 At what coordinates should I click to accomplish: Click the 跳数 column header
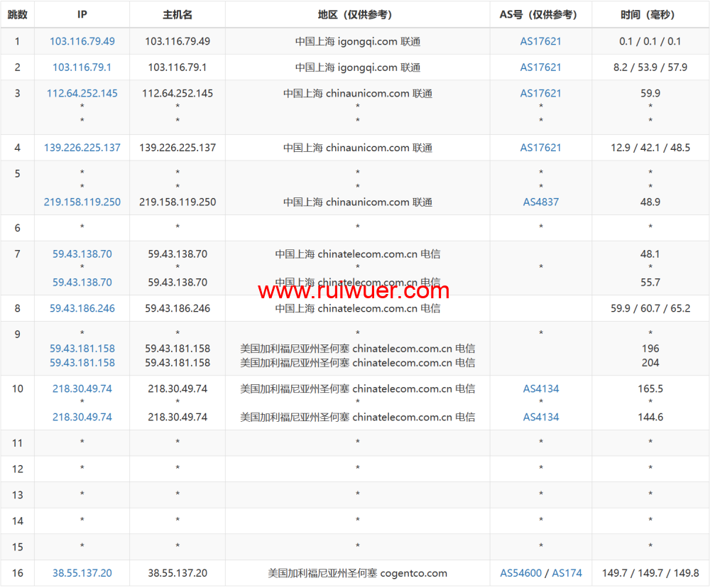click(17, 14)
